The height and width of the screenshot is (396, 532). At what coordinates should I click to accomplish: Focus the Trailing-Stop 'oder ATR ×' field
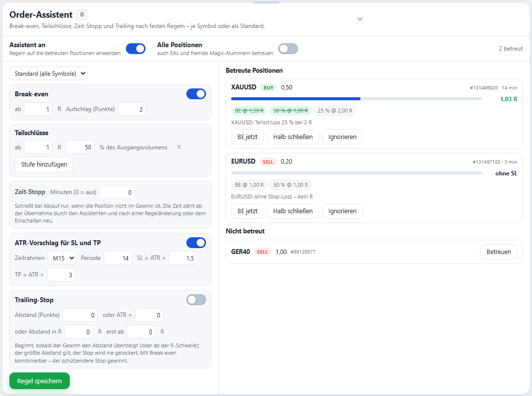[x=149, y=315]
